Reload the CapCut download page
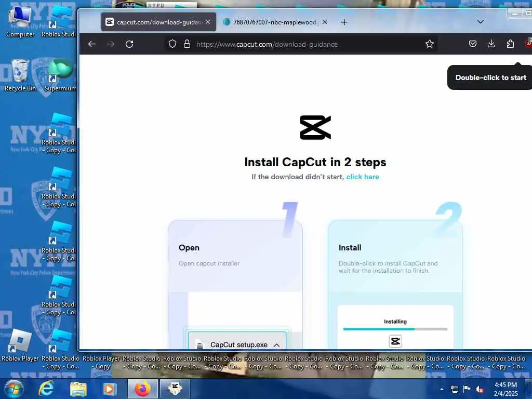 coord(129,44)
